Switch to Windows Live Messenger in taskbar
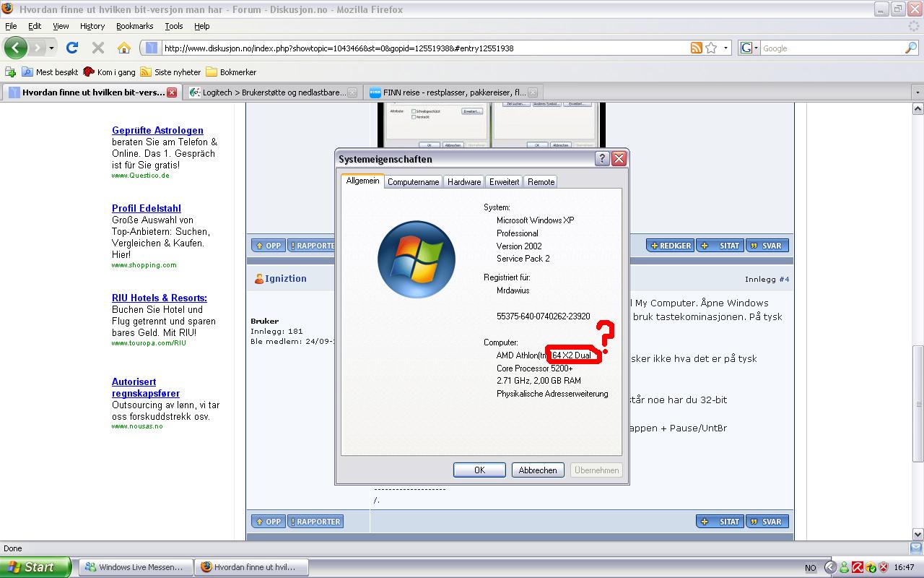The height and width of the screenshot is (578, 924). pos(135,567)
